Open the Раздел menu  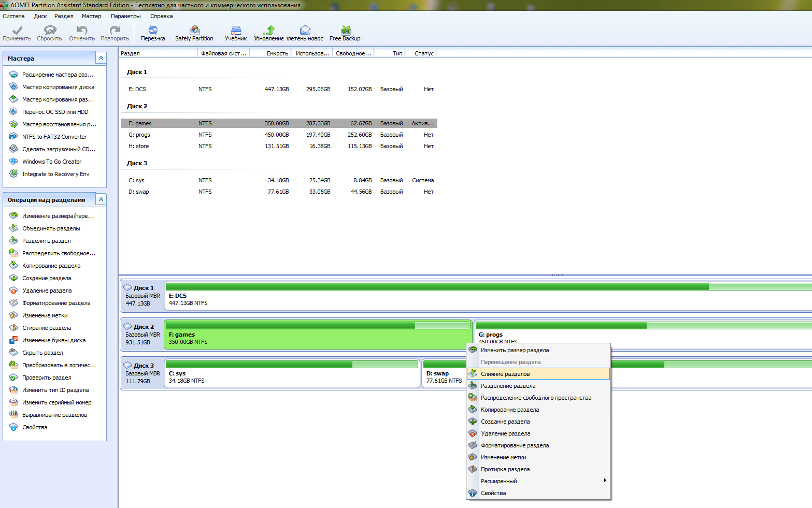tap(64, 16)
